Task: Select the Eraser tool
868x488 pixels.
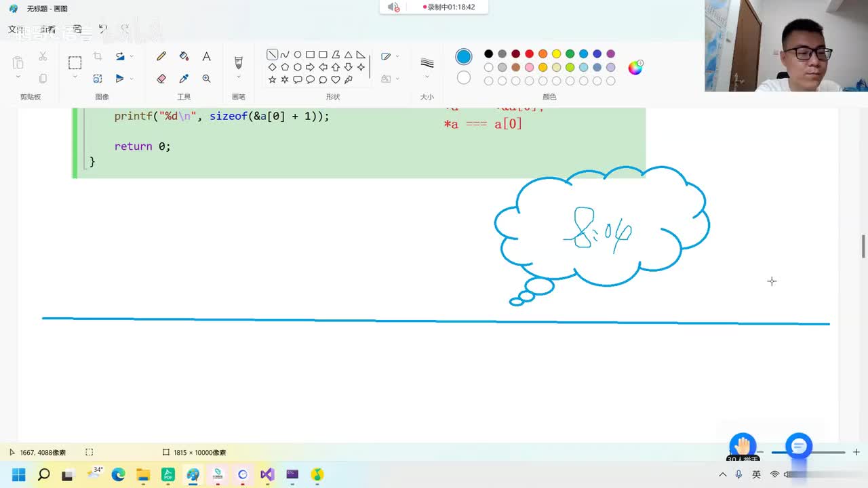Action: (x=161, y=79)
